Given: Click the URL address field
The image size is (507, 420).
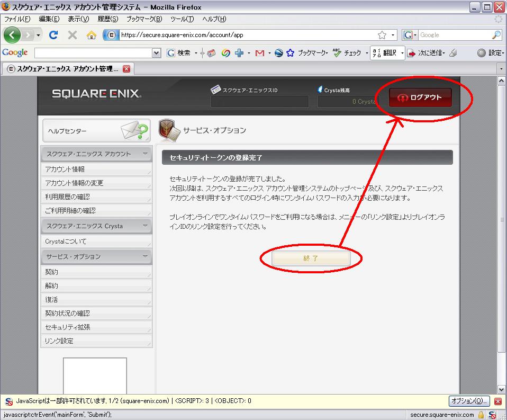Looking at the screenshot, I should (247, 35).
